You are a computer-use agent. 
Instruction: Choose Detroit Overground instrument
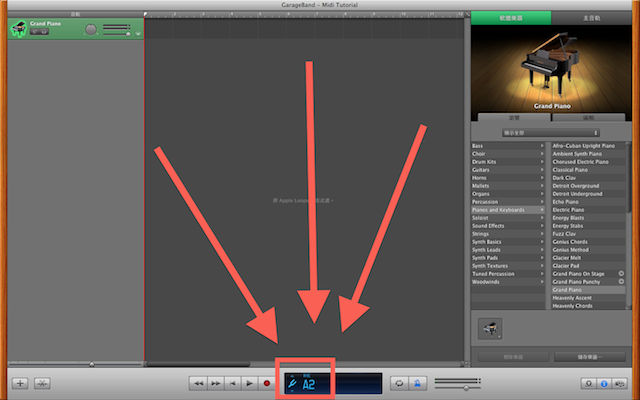click(x=588, y=186)
